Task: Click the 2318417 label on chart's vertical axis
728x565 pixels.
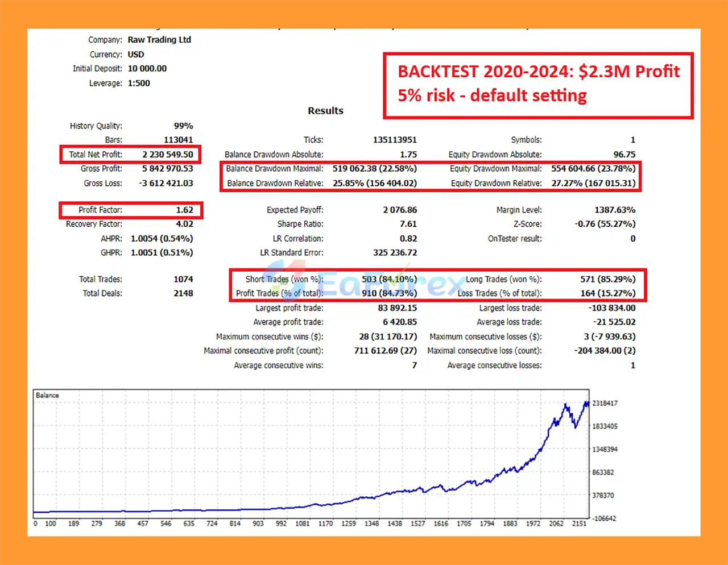Action: coord(605,403)
